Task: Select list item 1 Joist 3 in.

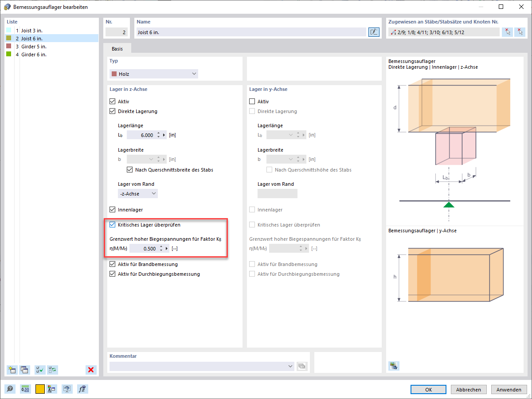Action: [52, 31]
